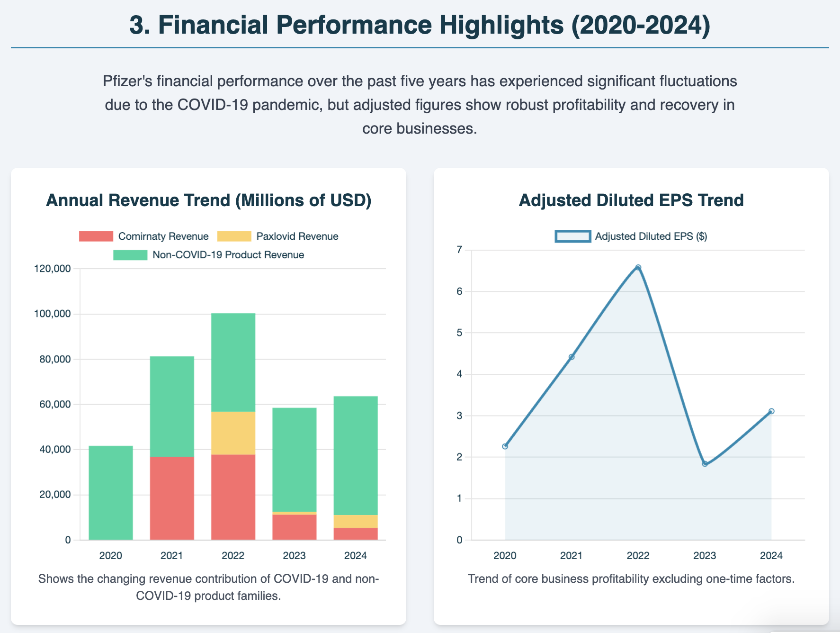Viewport: 840px width, 633px height.
Task: Select 2021 red Comirnaty bar segment
Action: pyautogui.click(x=172, y=498)
